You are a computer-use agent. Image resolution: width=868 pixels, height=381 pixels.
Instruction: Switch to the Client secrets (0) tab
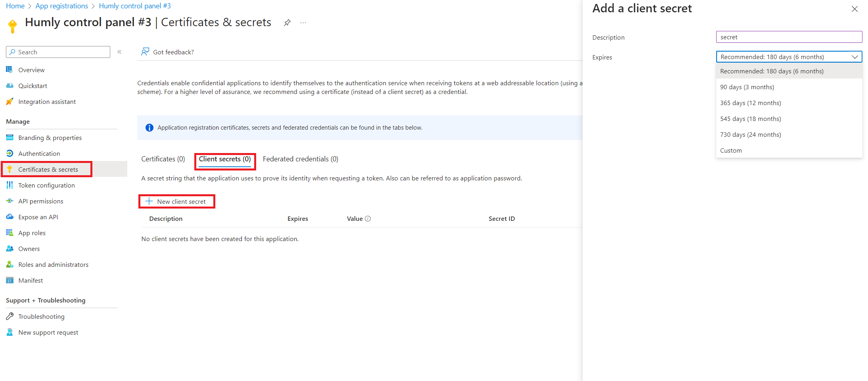(x=225, y=159)
